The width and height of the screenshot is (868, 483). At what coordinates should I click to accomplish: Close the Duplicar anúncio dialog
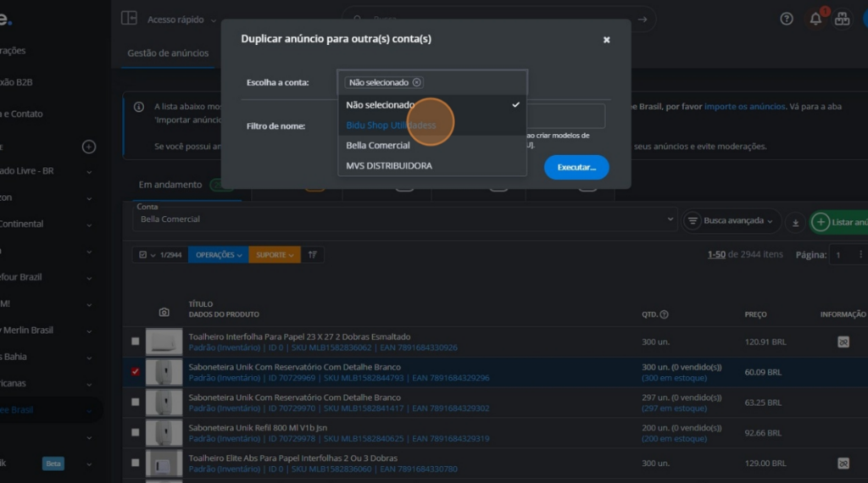click(606, 40)
